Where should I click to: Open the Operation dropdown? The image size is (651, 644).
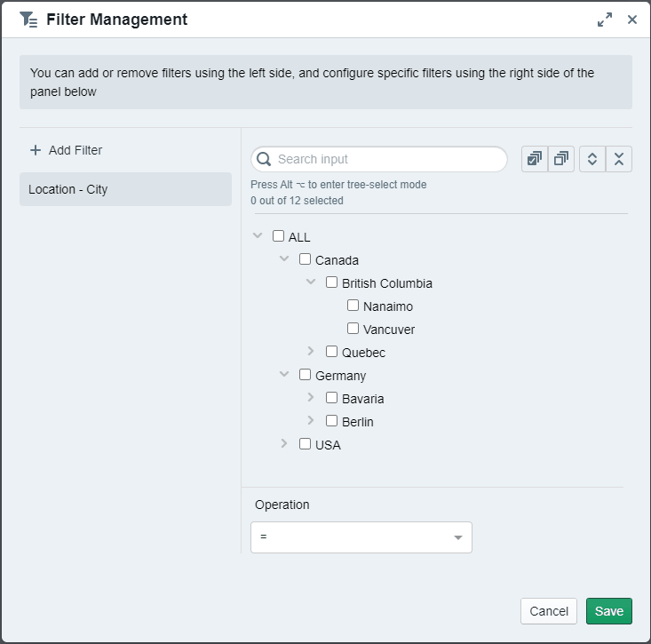click(x=361, y=537)
